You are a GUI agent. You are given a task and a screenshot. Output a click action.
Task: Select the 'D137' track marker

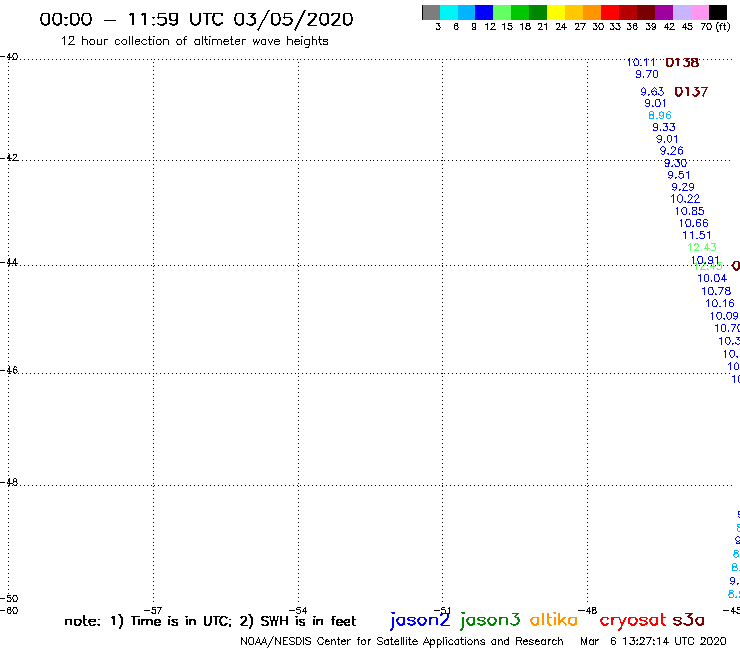691,92
